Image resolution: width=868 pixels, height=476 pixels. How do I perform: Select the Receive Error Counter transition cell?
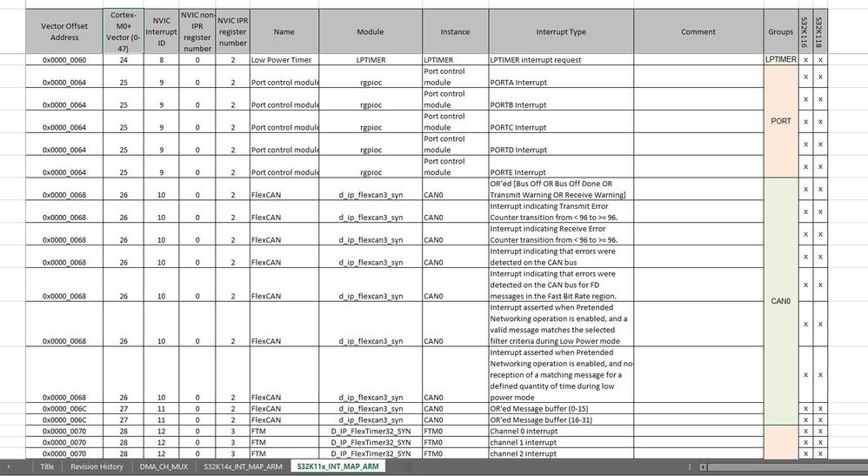(x=561, y=234)
